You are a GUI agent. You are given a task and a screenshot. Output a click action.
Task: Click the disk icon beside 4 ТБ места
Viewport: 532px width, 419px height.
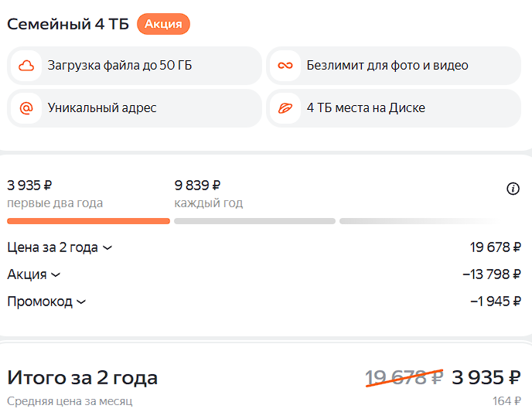[x=286, y=108]
